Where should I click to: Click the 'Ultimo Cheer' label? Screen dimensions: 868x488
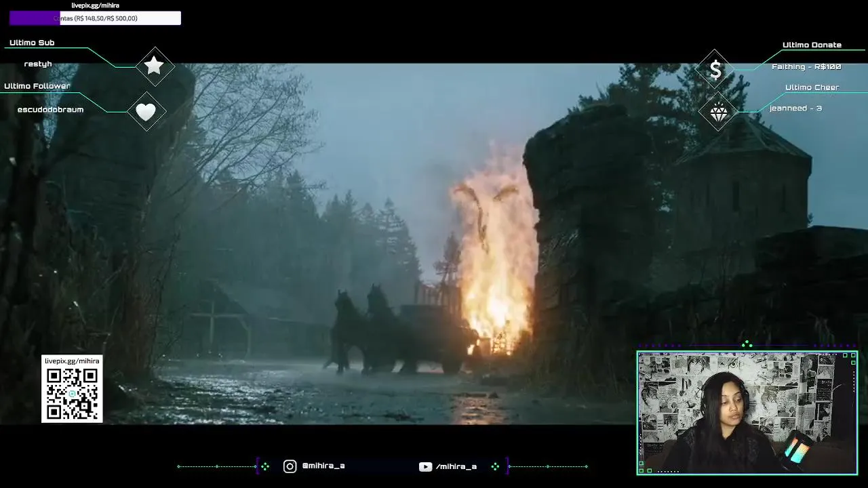click(x=812, y=87)
